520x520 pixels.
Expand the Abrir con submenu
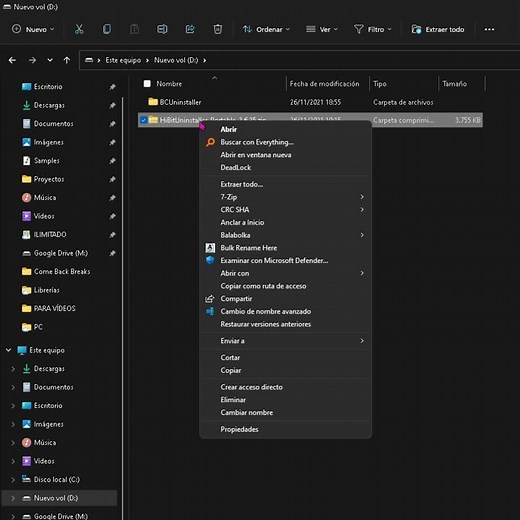coord(285,273)
